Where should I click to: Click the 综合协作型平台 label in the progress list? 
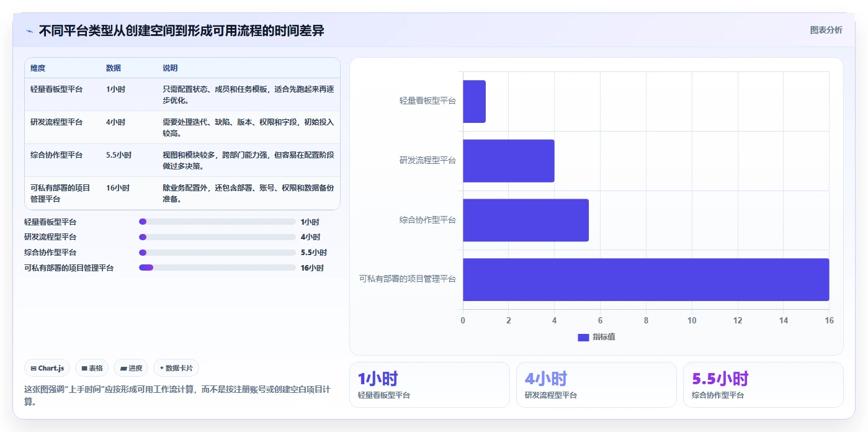tap(50, 253)
